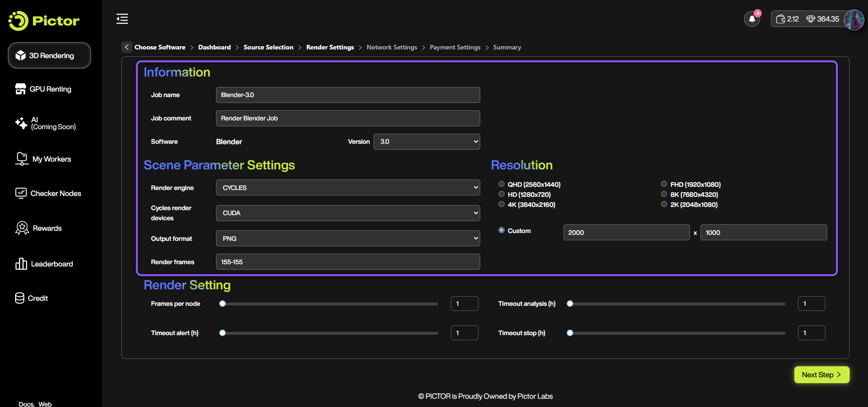Open the Leaderboard page
The image size is (868, 407).
(x=52, y=264)
